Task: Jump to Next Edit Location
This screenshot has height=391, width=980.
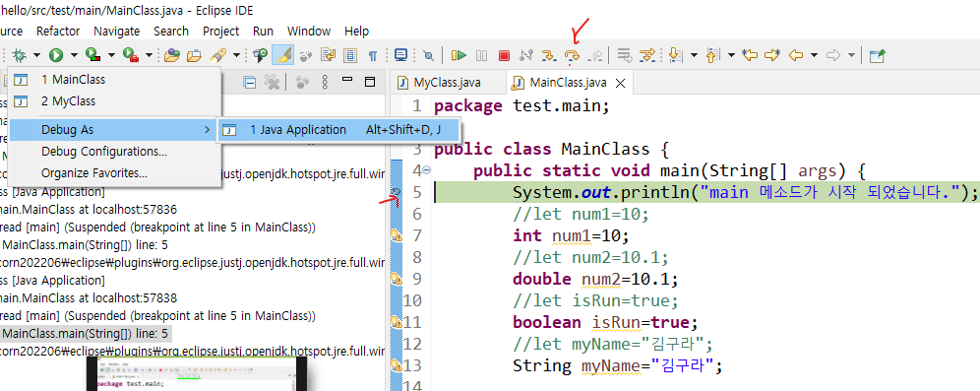Action: tap(772, 56)
